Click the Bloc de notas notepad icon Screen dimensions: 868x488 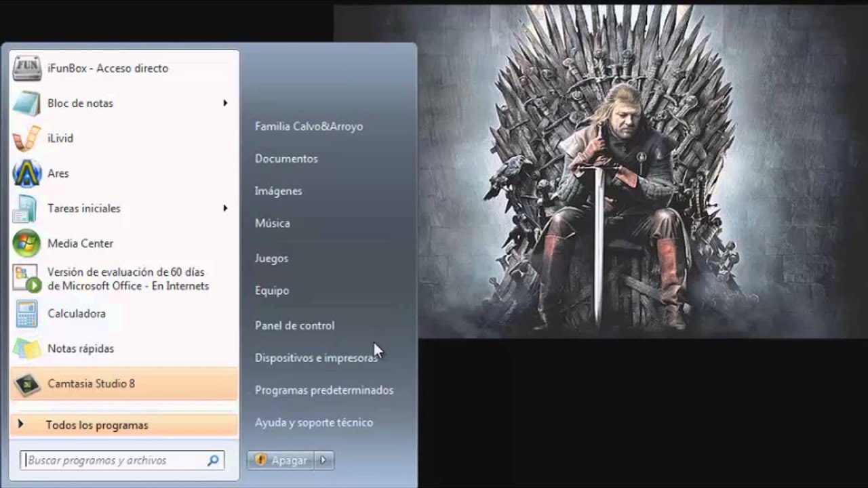[x=27, y=103]
